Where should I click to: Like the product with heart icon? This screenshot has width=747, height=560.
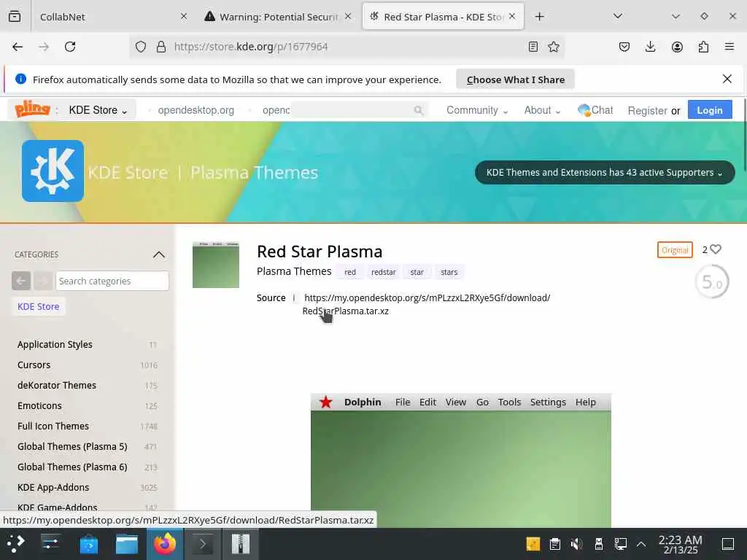[x=715, y=249]
